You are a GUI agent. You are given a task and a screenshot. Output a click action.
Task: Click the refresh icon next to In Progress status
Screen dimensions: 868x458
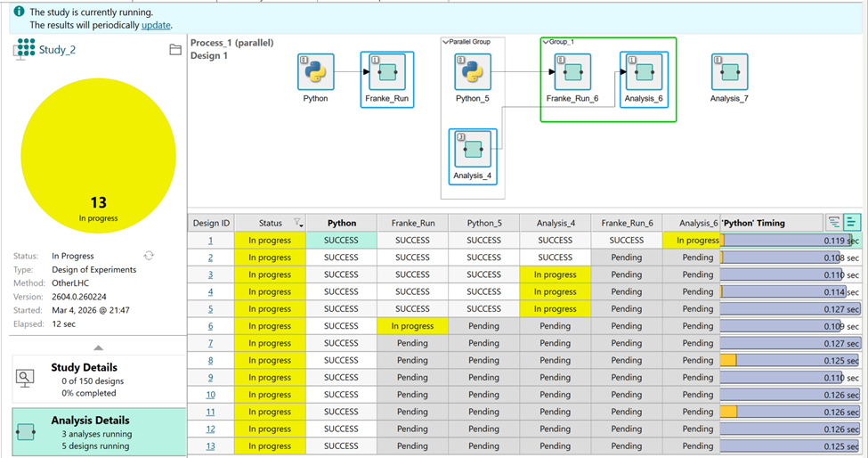[149, 256]
